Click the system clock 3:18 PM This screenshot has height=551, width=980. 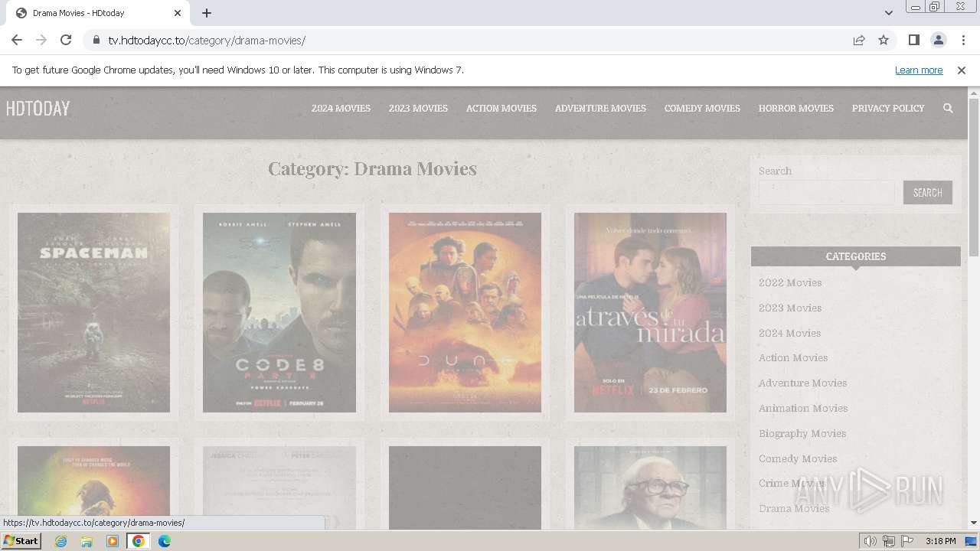pyautogui.click(x=940, y=541)
